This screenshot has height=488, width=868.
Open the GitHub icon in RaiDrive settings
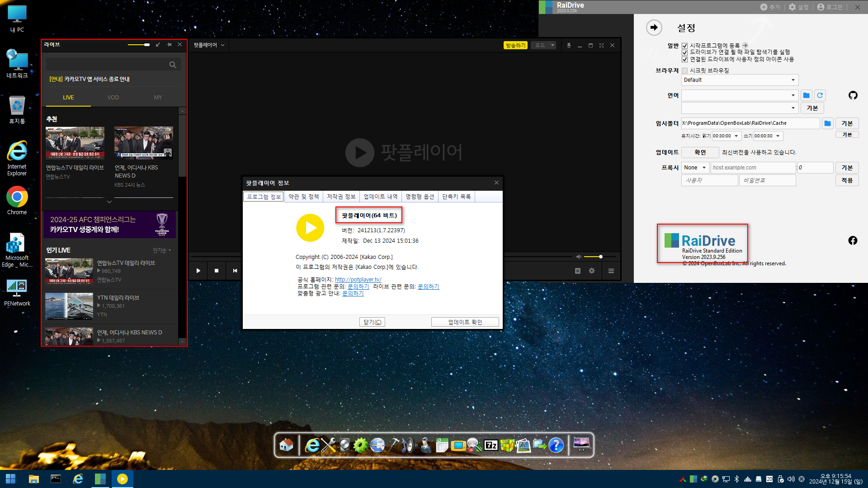853,95
